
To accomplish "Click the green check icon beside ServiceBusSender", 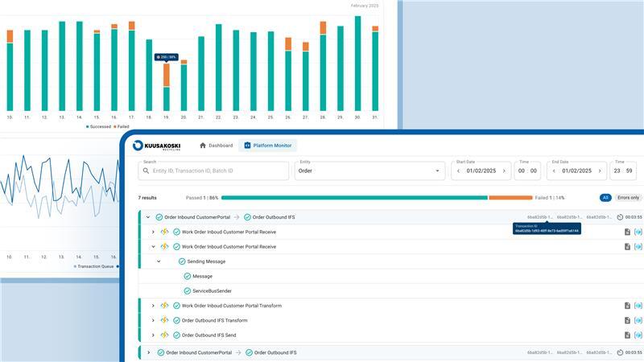I will [187, 290].
